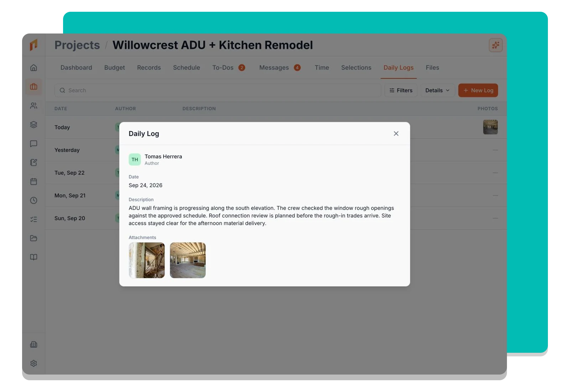The image size is (570, 392).
Task: Switch to the Dashboard tab
Action: (x=76, y=68)
